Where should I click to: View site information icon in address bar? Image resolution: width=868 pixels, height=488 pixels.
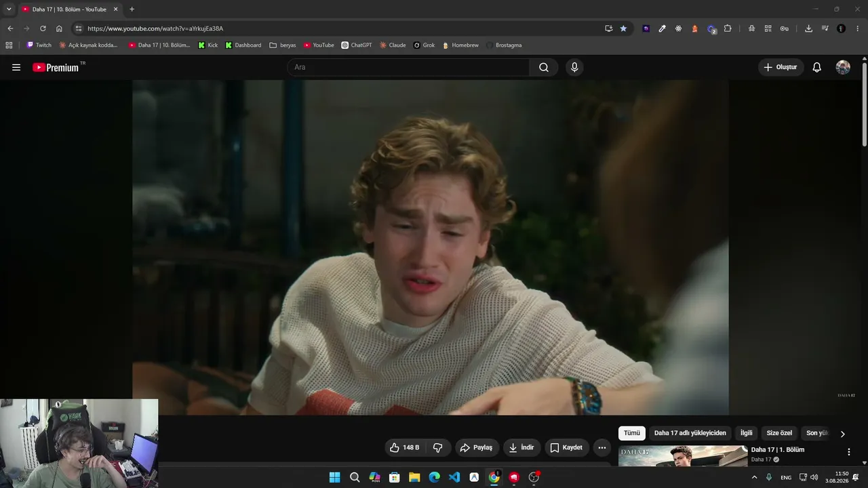[x=79, y=28]
